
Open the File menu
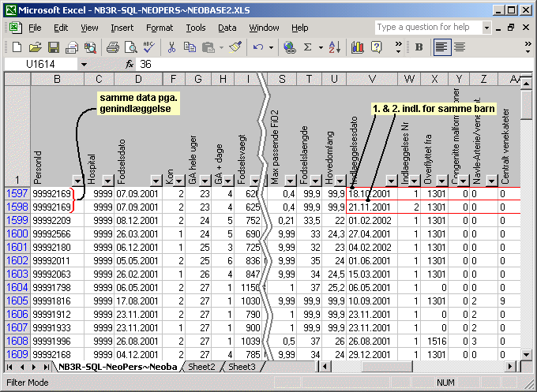click(x=35, y=28)
